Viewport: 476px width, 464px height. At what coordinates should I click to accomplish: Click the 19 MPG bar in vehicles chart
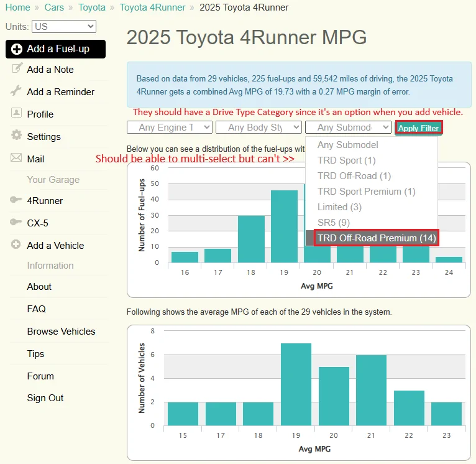click(x=296, y=384)
